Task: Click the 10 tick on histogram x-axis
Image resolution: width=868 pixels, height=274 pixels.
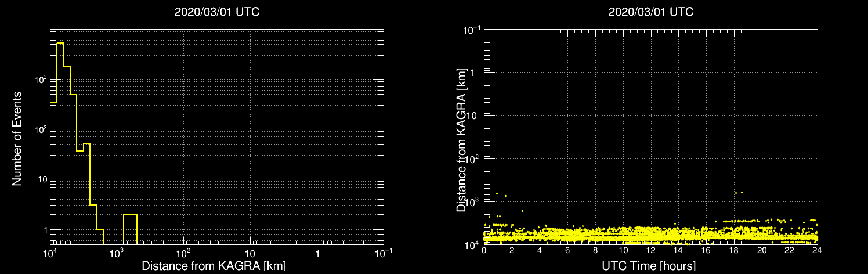Action: 250,254
